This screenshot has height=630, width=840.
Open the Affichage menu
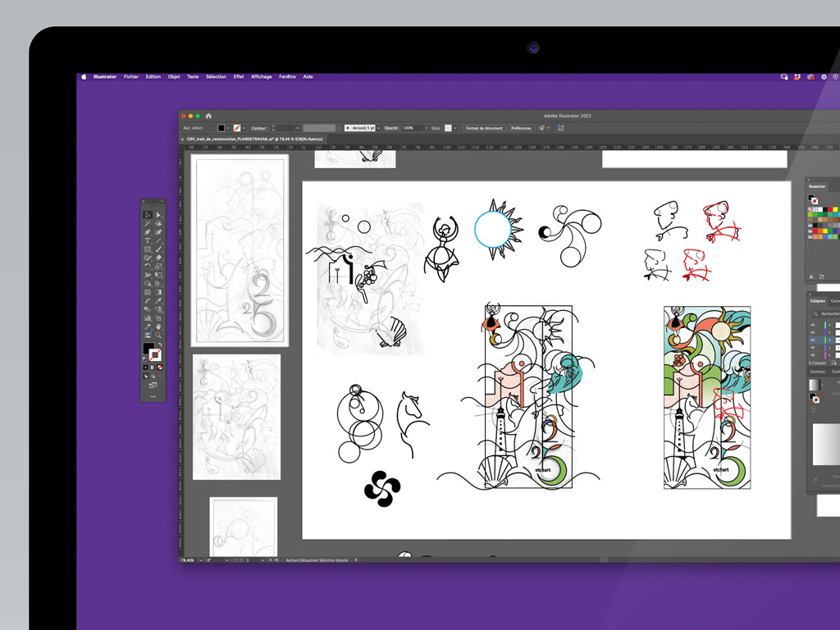[x=262, y=76]
